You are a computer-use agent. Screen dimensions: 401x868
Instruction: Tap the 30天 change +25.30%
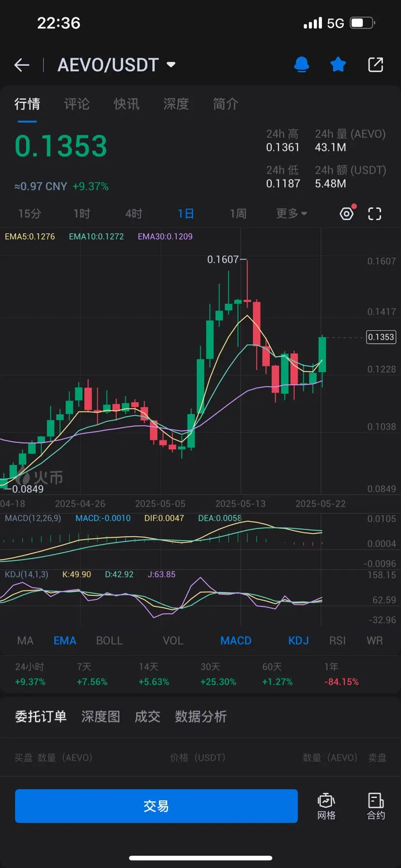[218, 682]
